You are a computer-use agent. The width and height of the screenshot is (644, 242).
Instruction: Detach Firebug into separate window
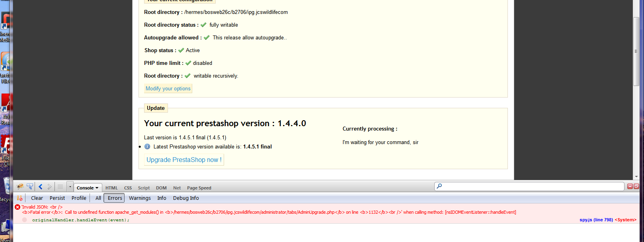pyautogui.click(x=636, y=186)
